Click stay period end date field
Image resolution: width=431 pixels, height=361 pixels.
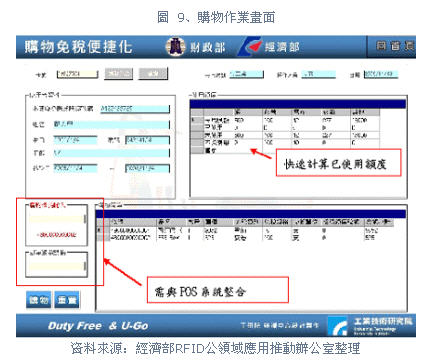tap(147, 168)
